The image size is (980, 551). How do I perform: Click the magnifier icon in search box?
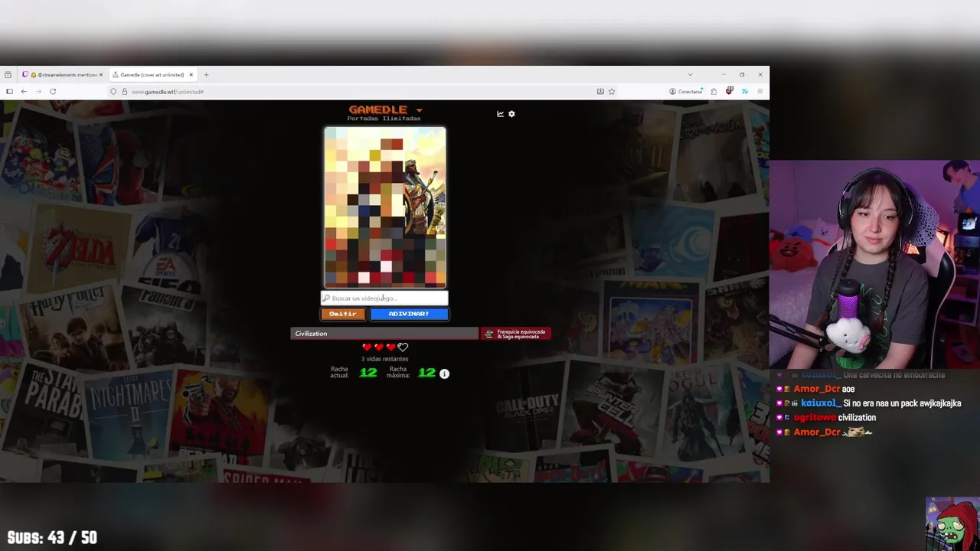point(326,298)
